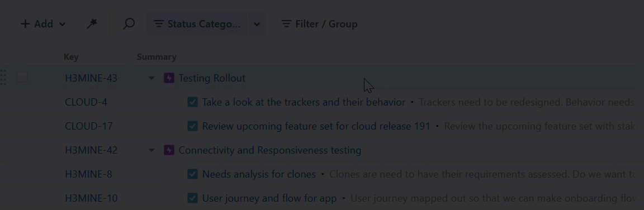Open search with the magnifier icon

pos(129,24)
